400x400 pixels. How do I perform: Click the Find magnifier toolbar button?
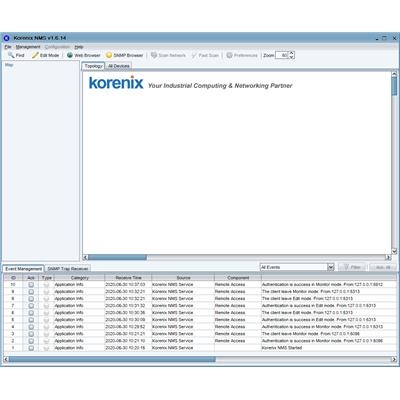(16, 55)
